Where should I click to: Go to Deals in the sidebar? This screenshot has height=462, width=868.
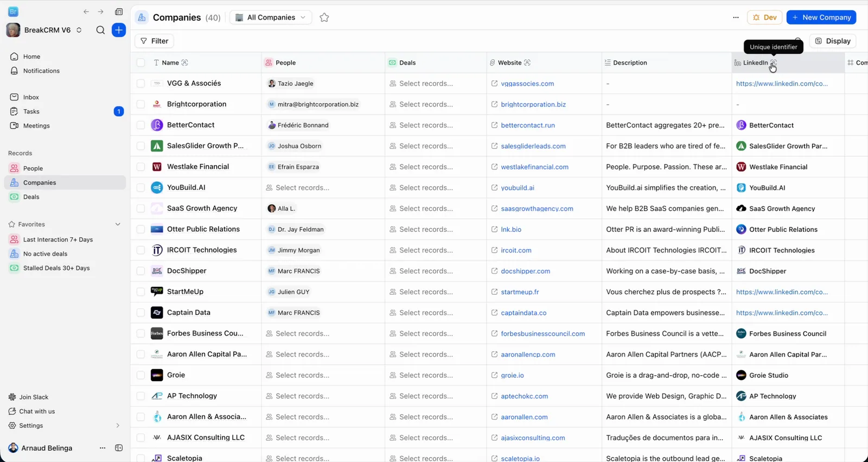(x=31, y=197)
